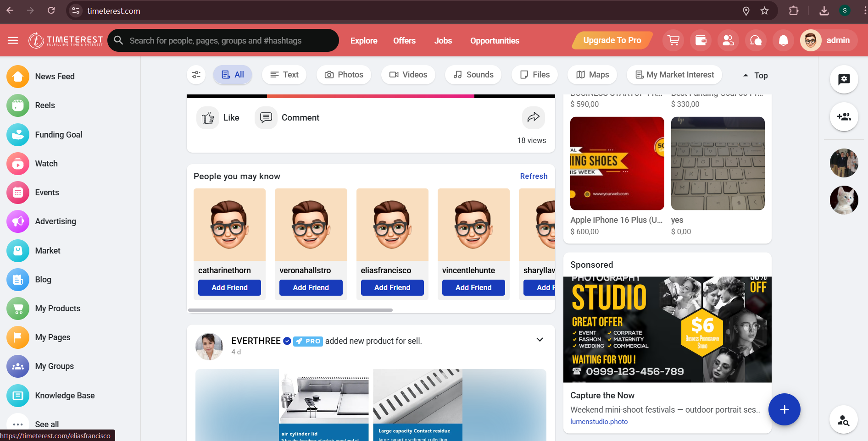The width and height of the screenshot is (868, 441).
Task: Open the Explore menu item
Action: pos(364,41)
